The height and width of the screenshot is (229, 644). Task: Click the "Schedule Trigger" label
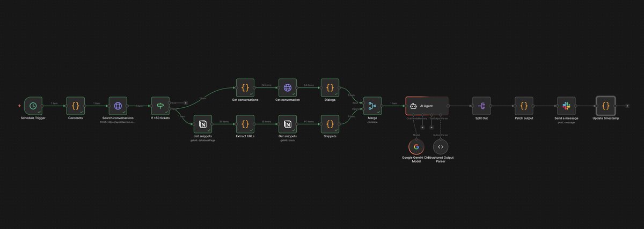33,118
